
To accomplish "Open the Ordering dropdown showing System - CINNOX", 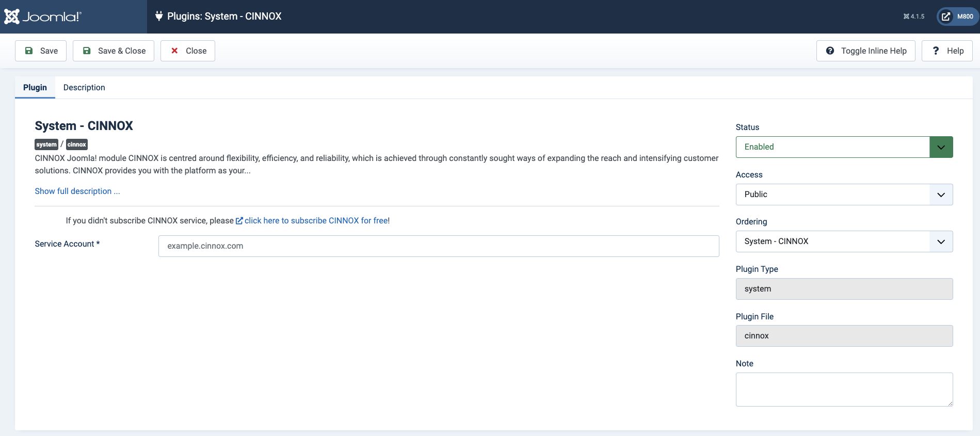I will tap(844, 241).
